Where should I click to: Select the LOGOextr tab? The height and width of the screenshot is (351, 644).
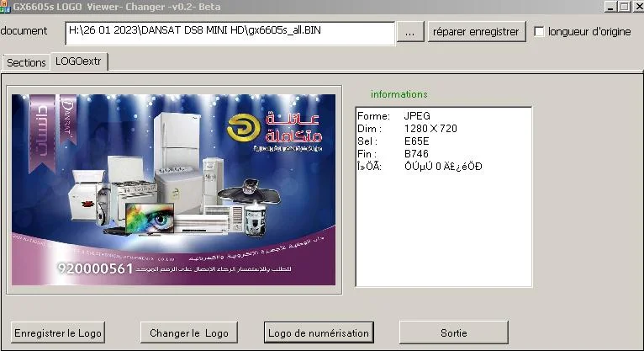[x=78, y=61]
